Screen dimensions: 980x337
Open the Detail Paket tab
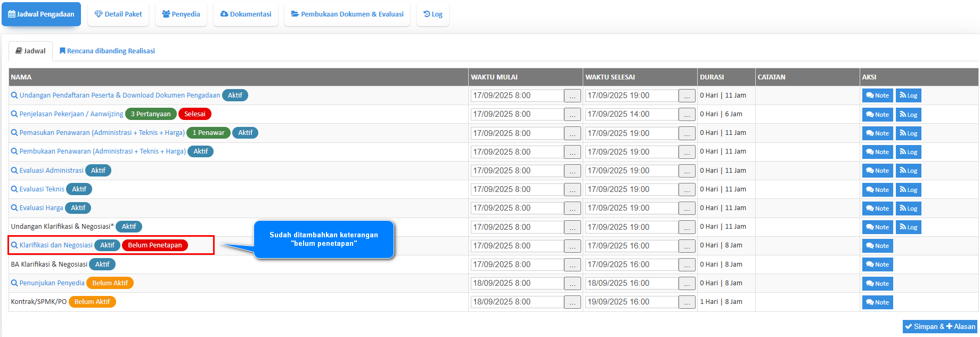(118, 14)
